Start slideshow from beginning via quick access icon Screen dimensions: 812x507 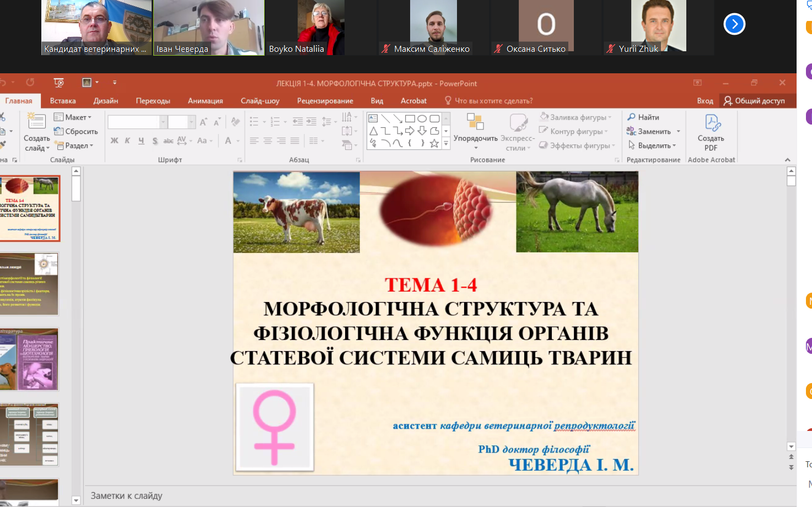click(x=59, y=83)
